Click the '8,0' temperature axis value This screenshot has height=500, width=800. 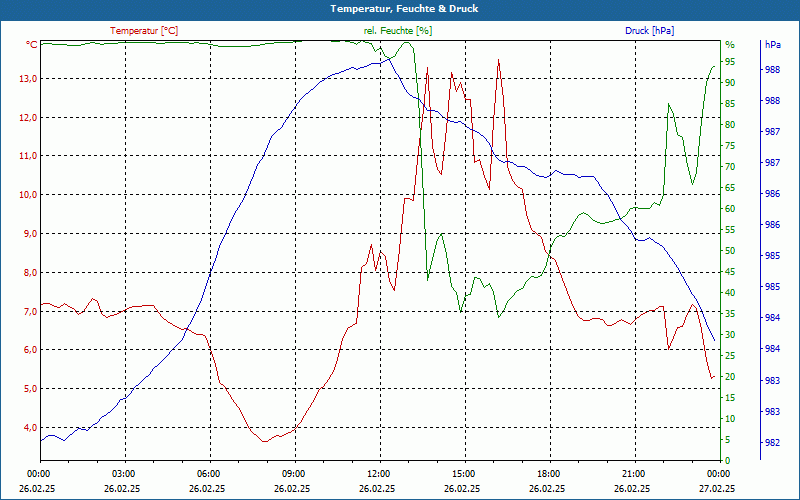pyautogui.click(x=31, y=272)
